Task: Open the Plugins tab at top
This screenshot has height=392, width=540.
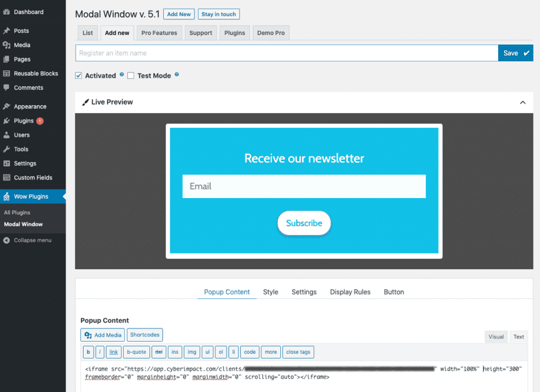Action: (234, 33)
